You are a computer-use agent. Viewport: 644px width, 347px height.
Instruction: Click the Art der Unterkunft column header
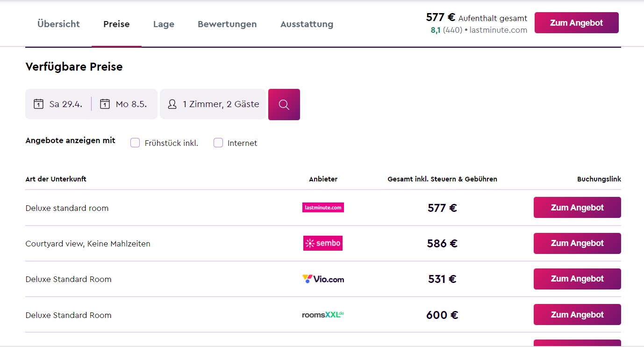[56, 179]
